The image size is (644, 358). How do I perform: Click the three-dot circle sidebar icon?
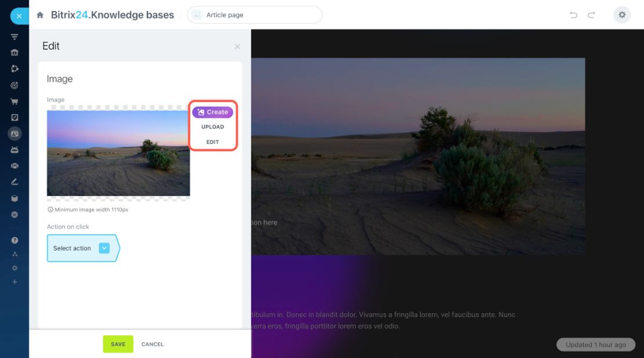[x=15, y=68]
